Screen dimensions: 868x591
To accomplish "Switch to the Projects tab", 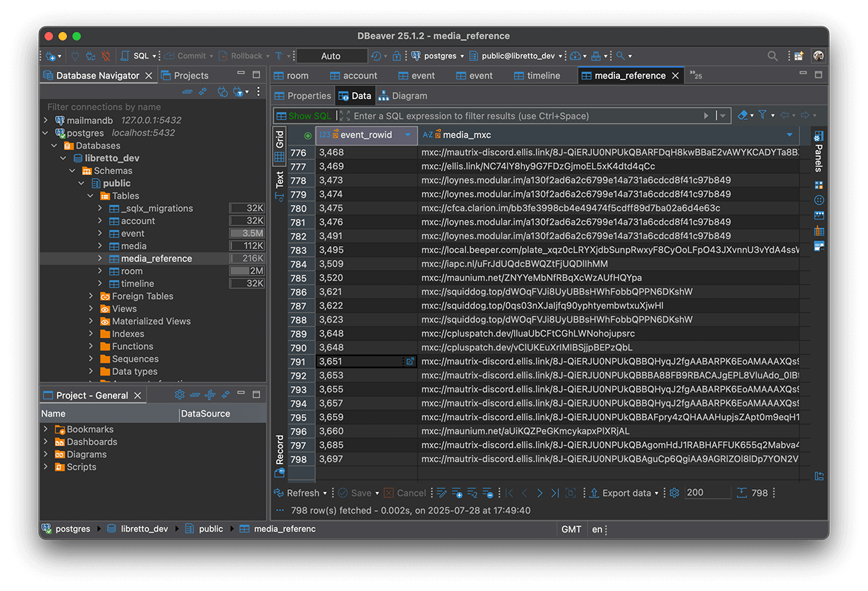I will point(185,75).
